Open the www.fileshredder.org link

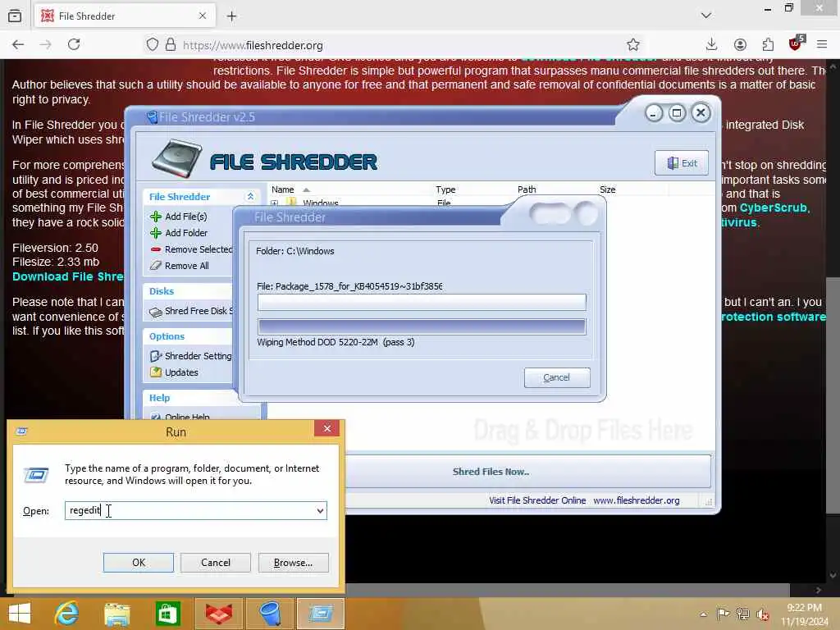click(x=637, y=500)
